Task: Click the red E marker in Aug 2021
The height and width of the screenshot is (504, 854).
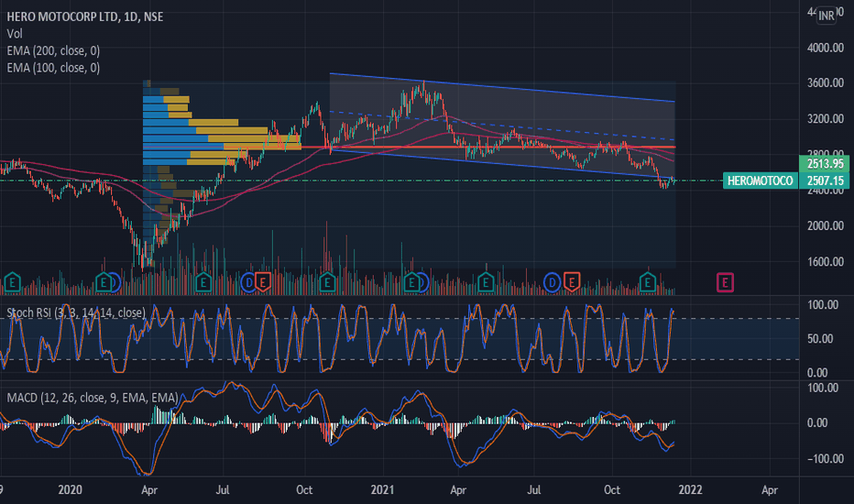Action: [572, 282]
